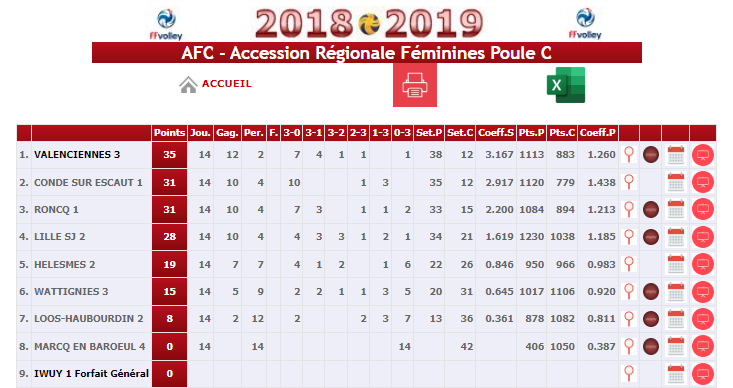Screen dimensions: 733x388
Task: Click the house icon beside ACCUEIL
Action: click(188, 85)
